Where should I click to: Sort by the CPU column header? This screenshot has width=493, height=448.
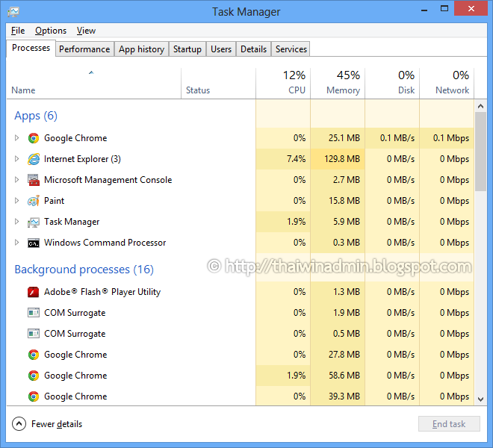pos(283,83)
